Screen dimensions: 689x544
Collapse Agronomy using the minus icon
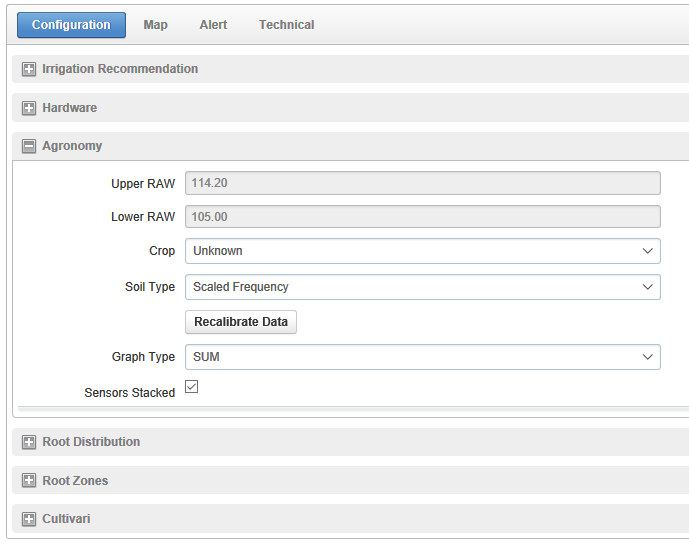click(29, 146)
